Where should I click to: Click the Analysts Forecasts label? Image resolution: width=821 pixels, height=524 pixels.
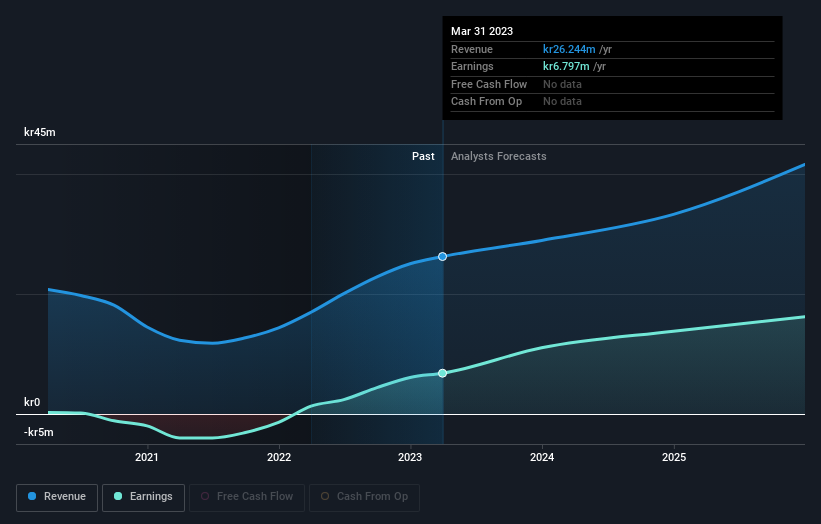(x=498, y=156)
